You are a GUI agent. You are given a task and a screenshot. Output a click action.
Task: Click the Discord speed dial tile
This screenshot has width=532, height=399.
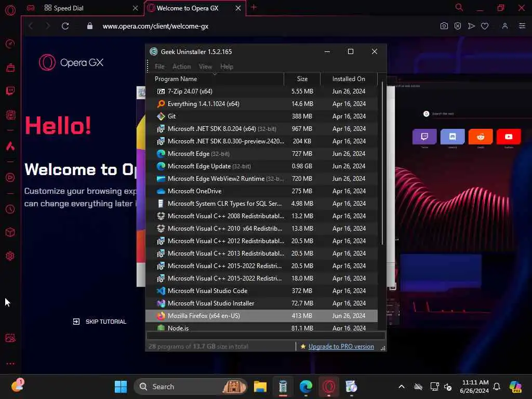453,137
